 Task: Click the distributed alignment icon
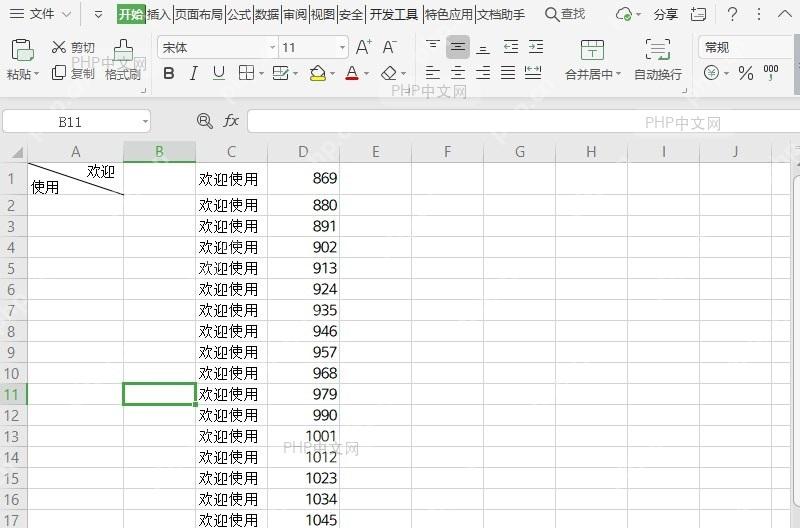point(533,73)
